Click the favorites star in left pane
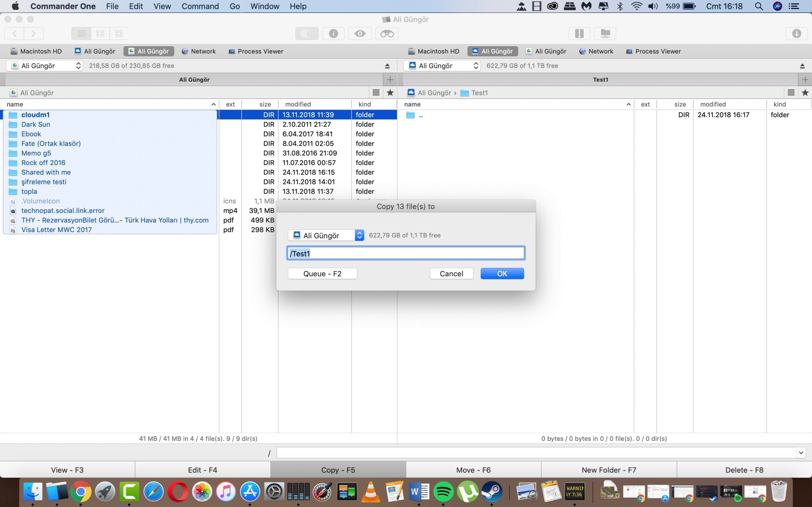Image resolution: width=812 pixels, height=507 pixels. tap(390, 93)
